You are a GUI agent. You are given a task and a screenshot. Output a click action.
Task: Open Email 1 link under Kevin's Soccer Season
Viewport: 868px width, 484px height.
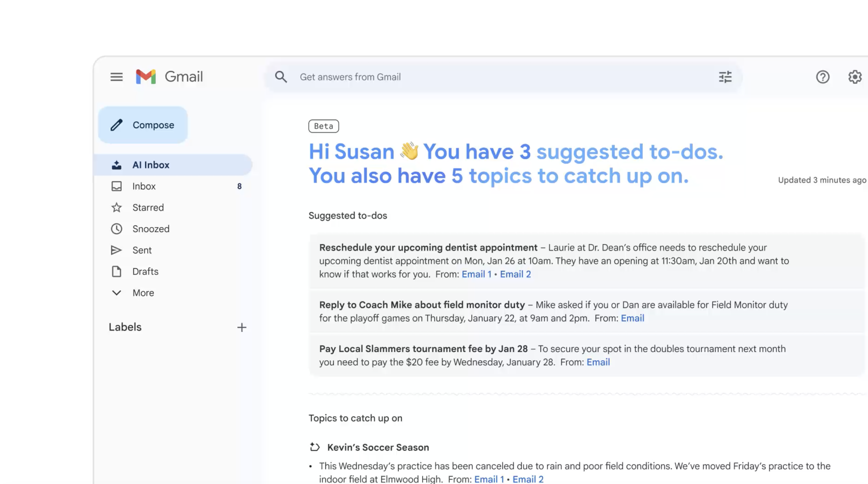[489, 479]
